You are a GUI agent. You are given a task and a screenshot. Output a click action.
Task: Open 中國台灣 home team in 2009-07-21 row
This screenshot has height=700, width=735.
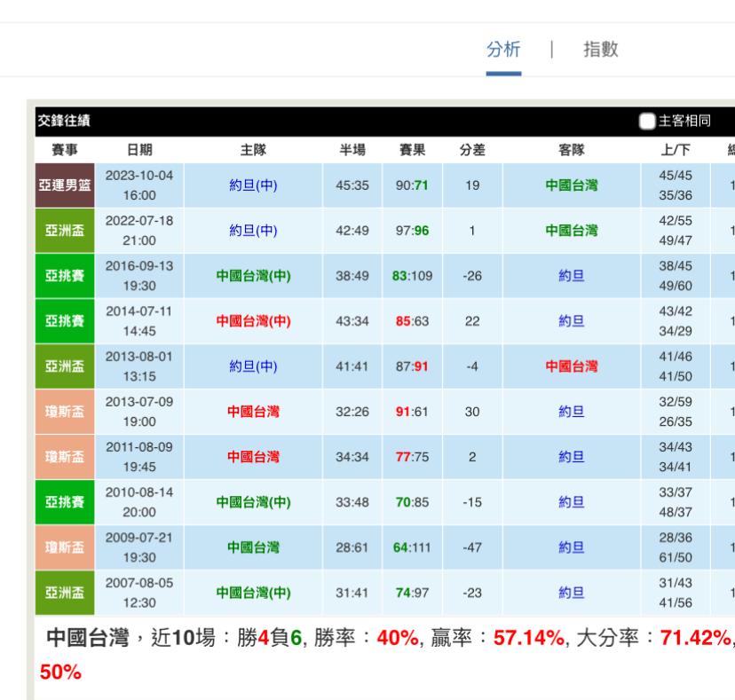(x=253, y=547)
